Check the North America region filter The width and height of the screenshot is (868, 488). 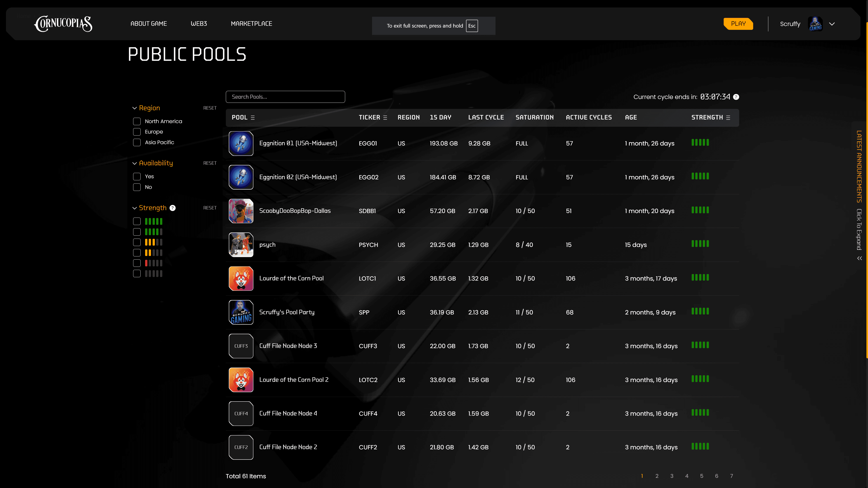(137, 121)
